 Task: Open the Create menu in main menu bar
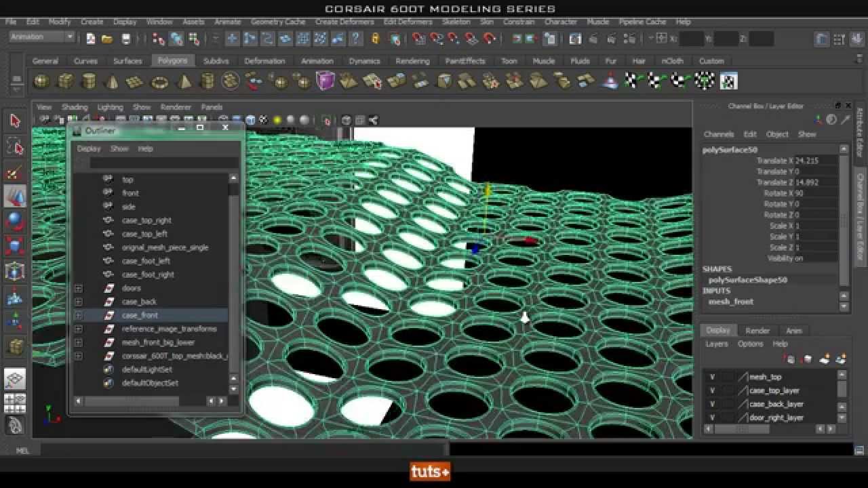92,22
